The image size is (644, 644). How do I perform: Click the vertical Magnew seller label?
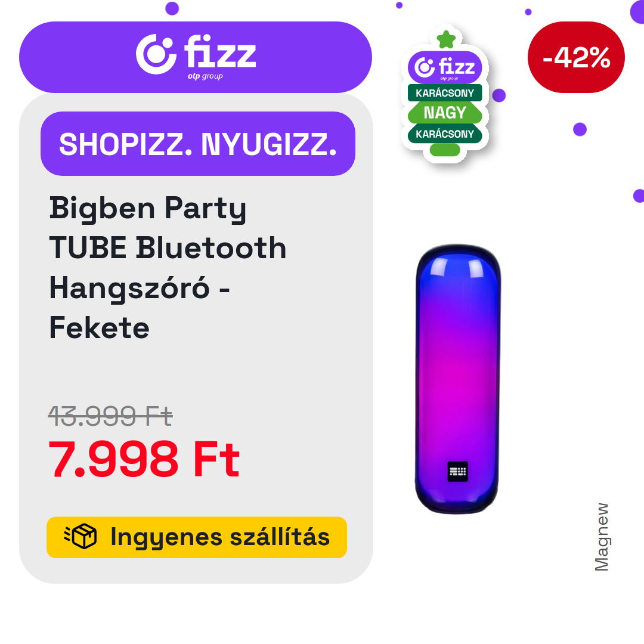tap(602, 537)
